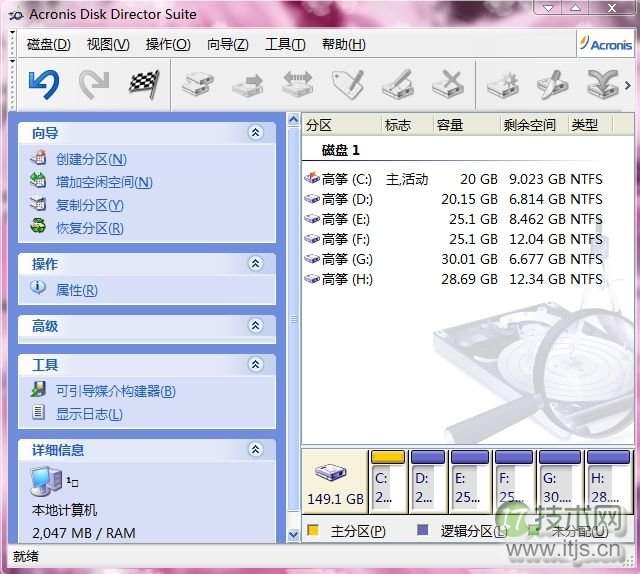The width and height of the screenshot is (640, 574).
Task: Click the icon beside 复制分区(Y)
Action: pos(38,203)
